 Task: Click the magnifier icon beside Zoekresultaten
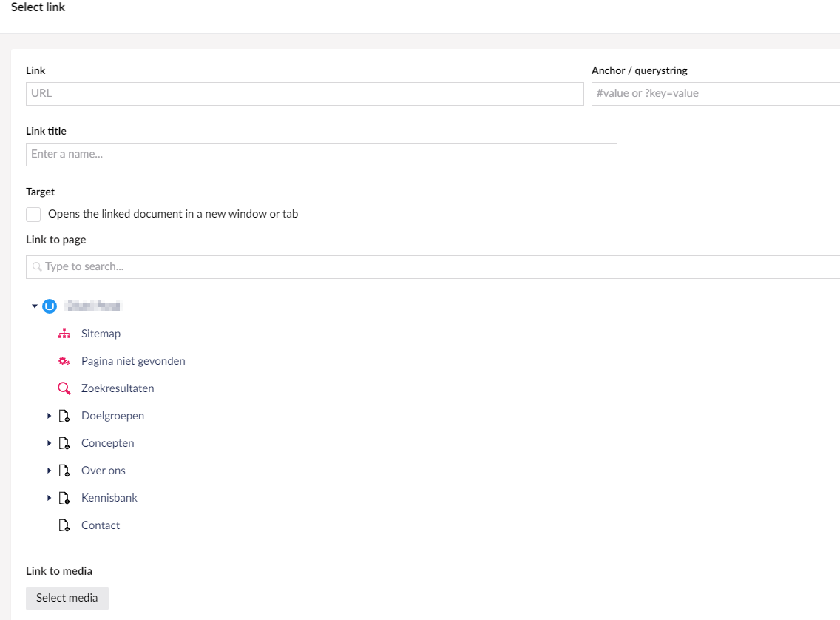click(x=64, y=388)
